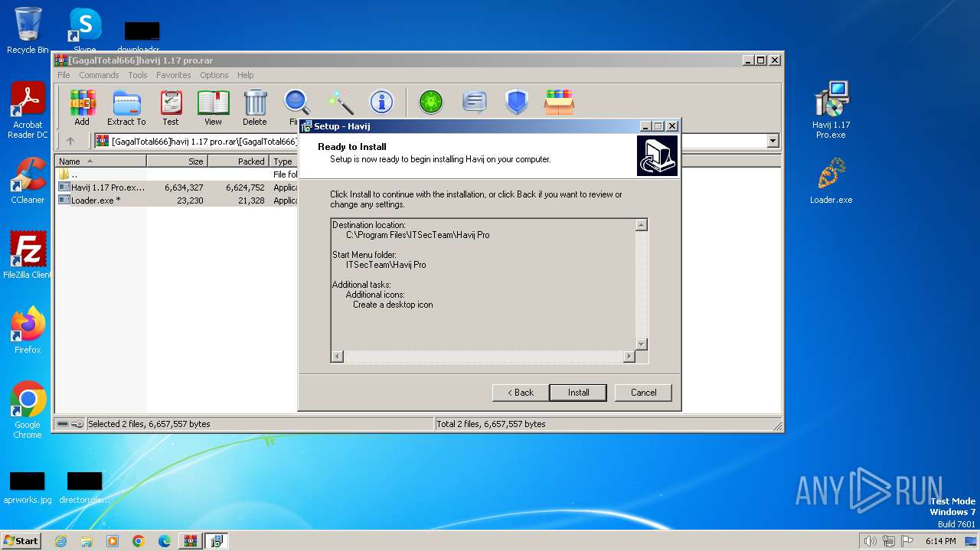Click the Info toolbar icon
Image resolution: width=980 pixels, height=551 pixels.
pyautogui.click(x=381, y=102)
